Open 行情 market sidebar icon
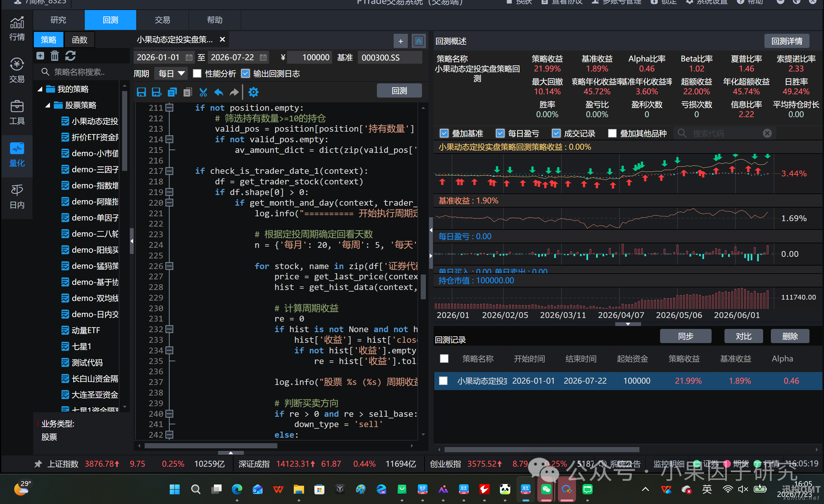This screenshot has width=824, height=504. (17, 28)
